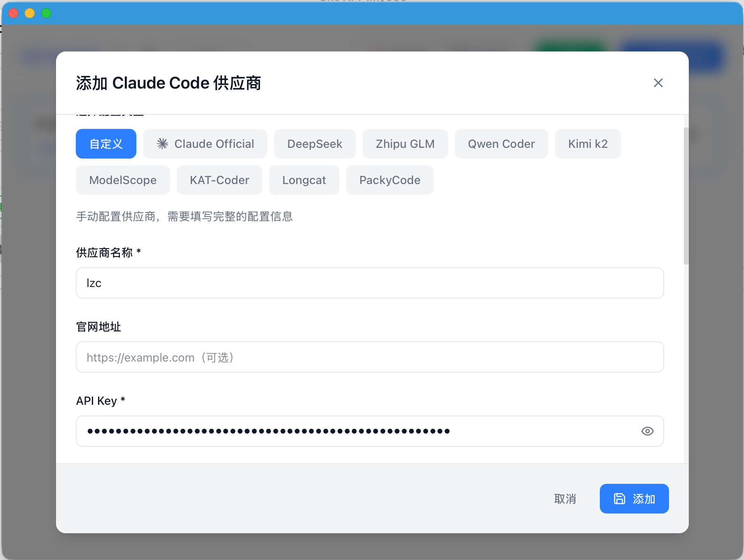Image resolution: width=744 pixels, height=560 pixels.
Task: Click the 官网地址 URL input field
Action: click(370, 357)
